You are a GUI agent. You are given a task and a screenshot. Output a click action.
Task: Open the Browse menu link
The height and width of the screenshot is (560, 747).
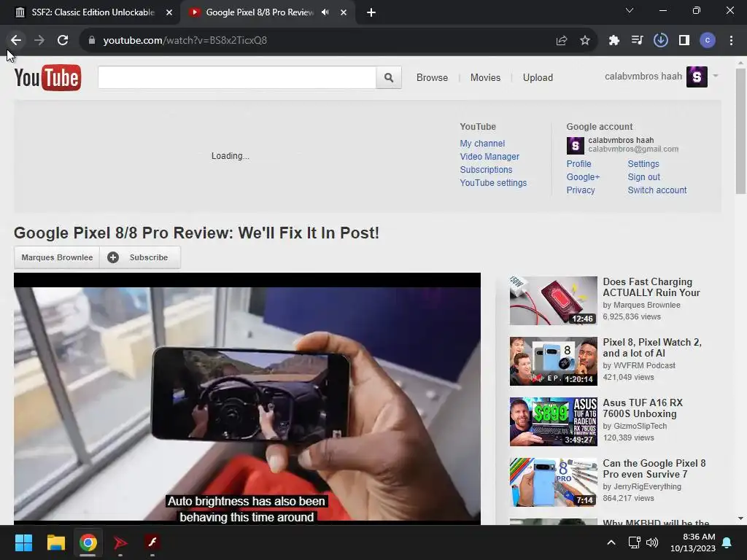click(x=432, y=77)
